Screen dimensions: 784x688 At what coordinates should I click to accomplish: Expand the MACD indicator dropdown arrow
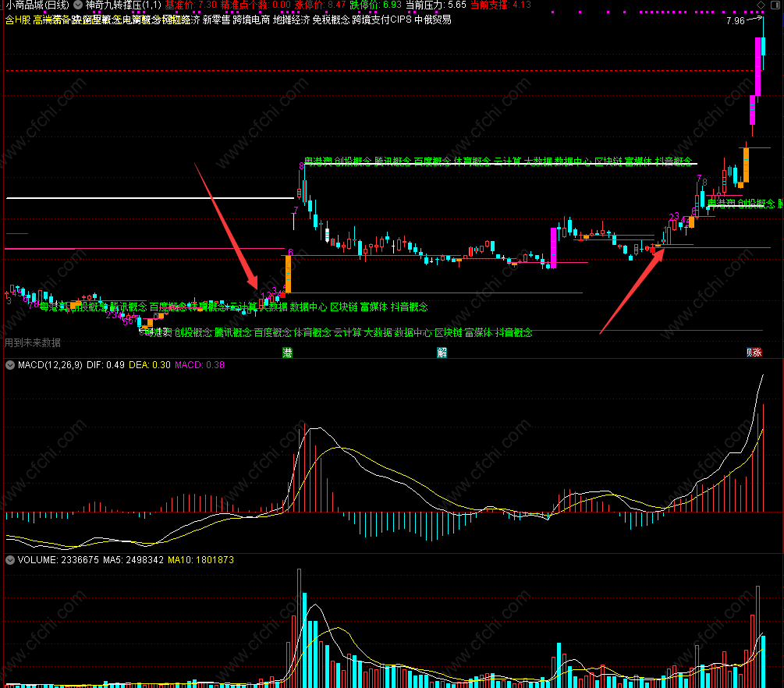click(10, 366)
